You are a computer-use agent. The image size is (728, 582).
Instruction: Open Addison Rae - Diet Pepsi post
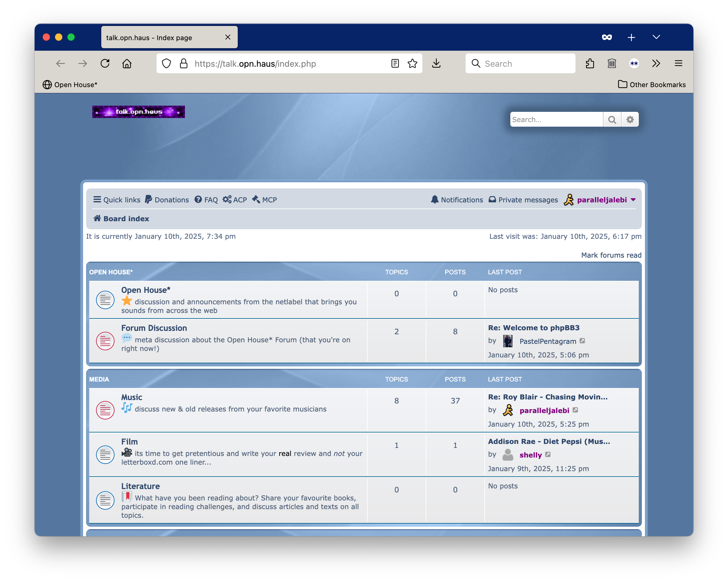[x=549, y=441]
